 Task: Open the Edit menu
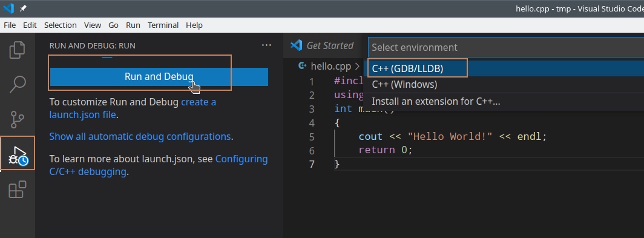(x=30, y=25)
